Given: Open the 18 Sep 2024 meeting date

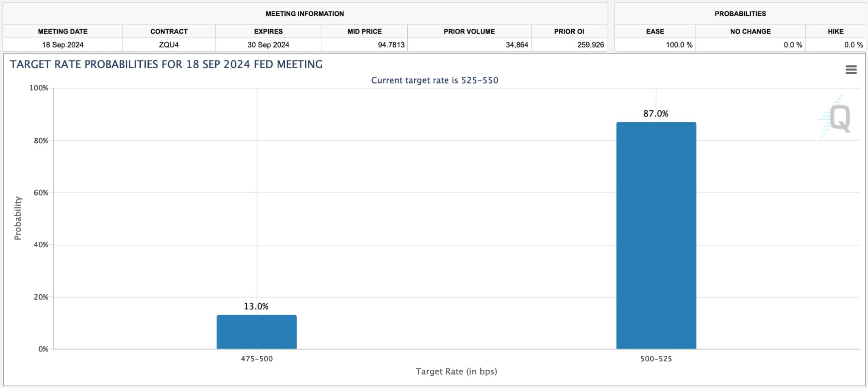Looking at the screenshot, I should pyautogui.click(x=63, y=45).
